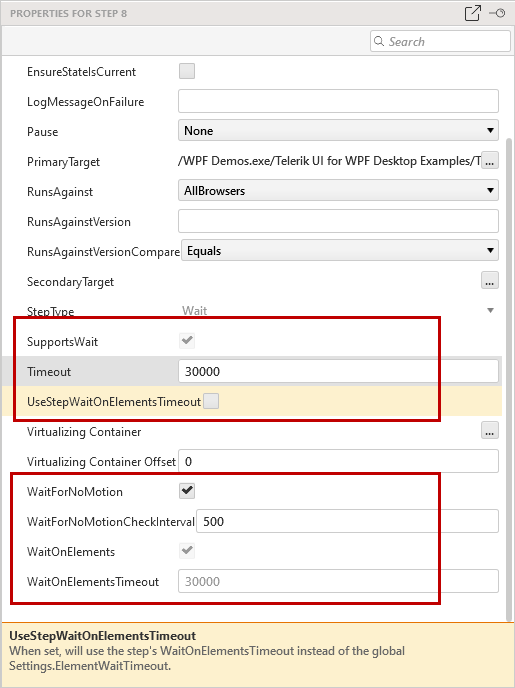Click the Timeout field with 30000
This screenshot has width=515, height=688.
click(x=338, y=371)
